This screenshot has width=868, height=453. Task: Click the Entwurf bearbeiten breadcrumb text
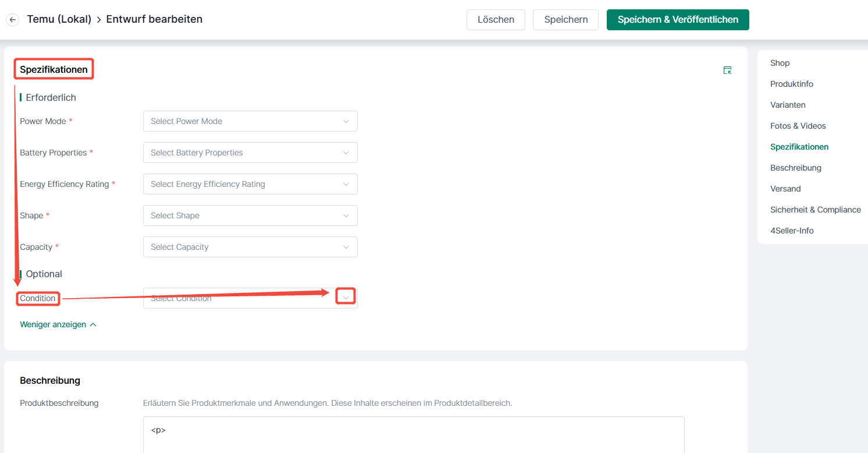pyautogui.click(x=154, y=19)
